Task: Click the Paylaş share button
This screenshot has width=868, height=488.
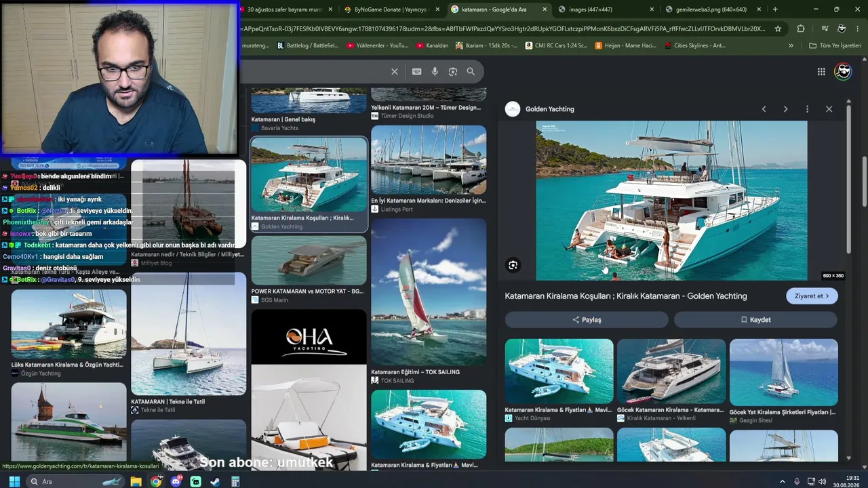Action: [587, 320]
